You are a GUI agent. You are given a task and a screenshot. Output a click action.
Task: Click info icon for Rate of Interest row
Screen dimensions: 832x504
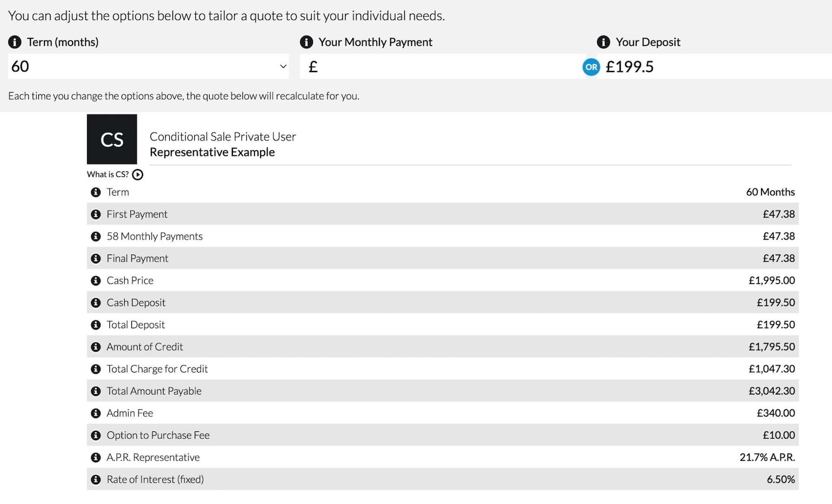pos(96,480)
